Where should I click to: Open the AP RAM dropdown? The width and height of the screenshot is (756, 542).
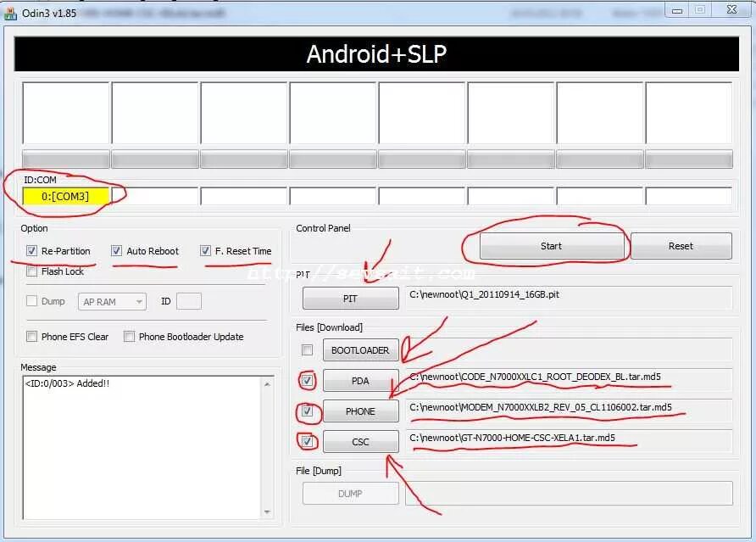click(112, 302)
